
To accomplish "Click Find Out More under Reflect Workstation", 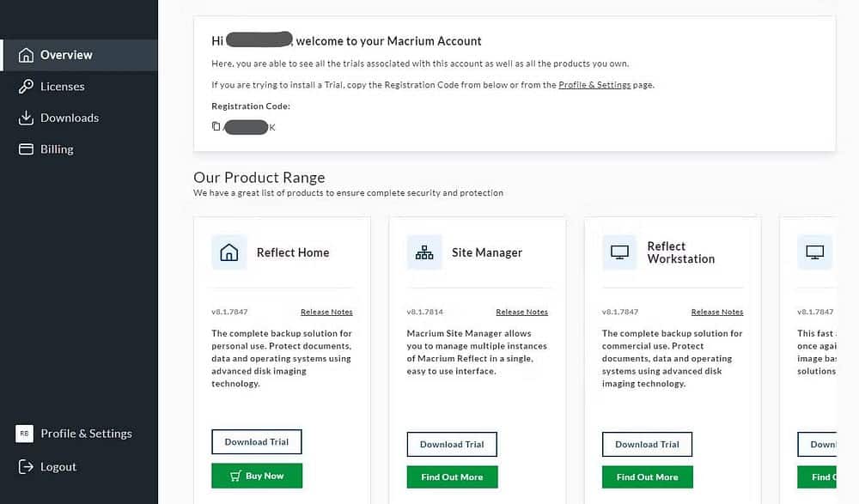I will [x=647, y=477].
